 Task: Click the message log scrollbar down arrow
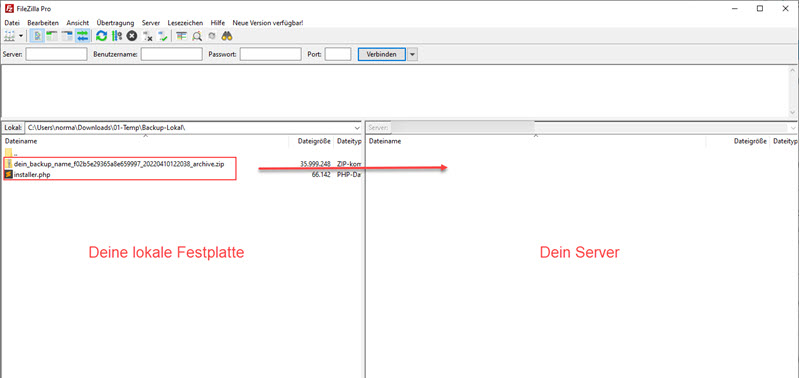[x=793, y=112]
